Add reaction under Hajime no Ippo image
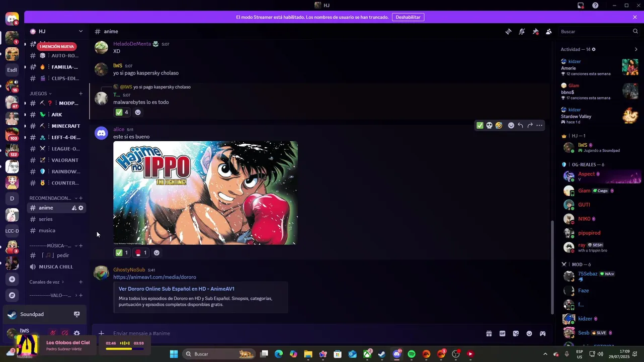 point(156,253)
